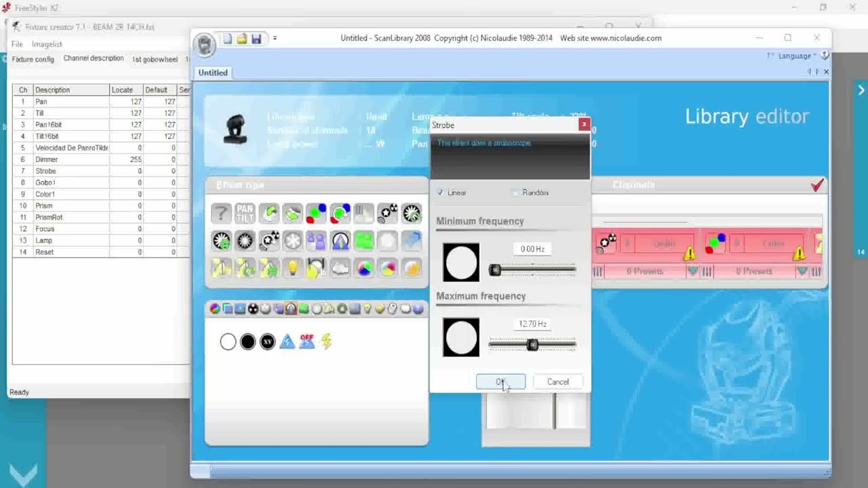Open the ScanLibrary round application button
The image size is (868, 488).
point(204,45)
